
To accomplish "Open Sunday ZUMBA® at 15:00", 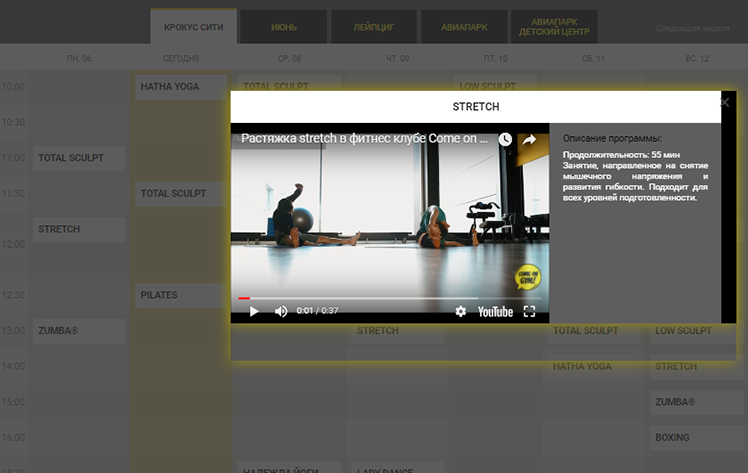I will point(697,402).
